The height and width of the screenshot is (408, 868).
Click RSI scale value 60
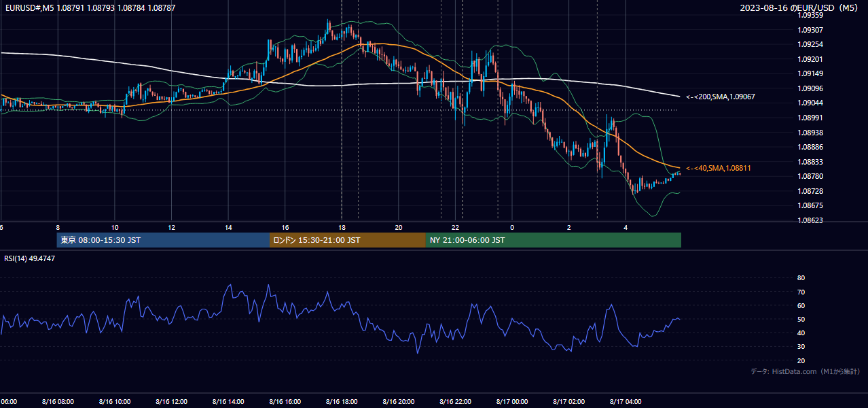801,305
